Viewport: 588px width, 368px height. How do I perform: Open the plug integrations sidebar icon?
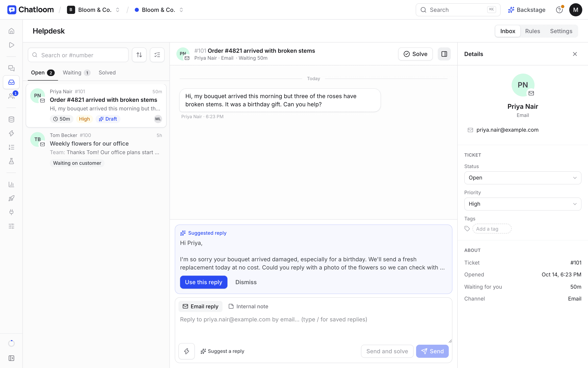(11, 212)
